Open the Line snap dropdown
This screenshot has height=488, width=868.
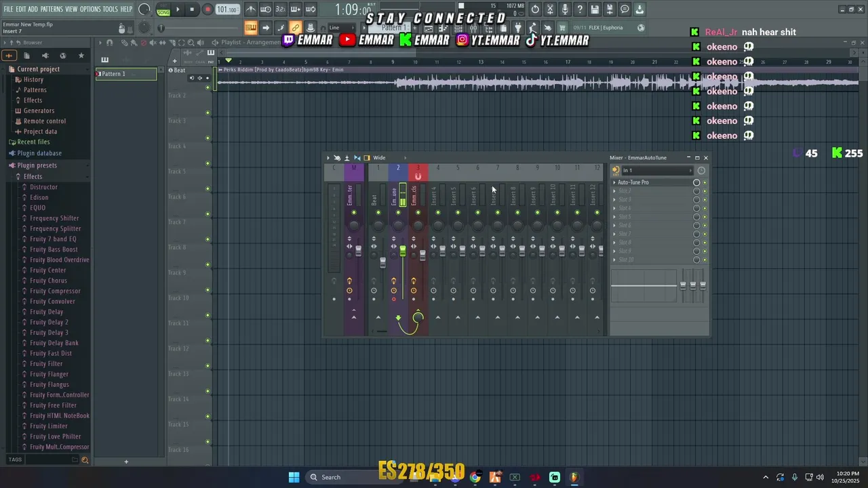point(342,28)
